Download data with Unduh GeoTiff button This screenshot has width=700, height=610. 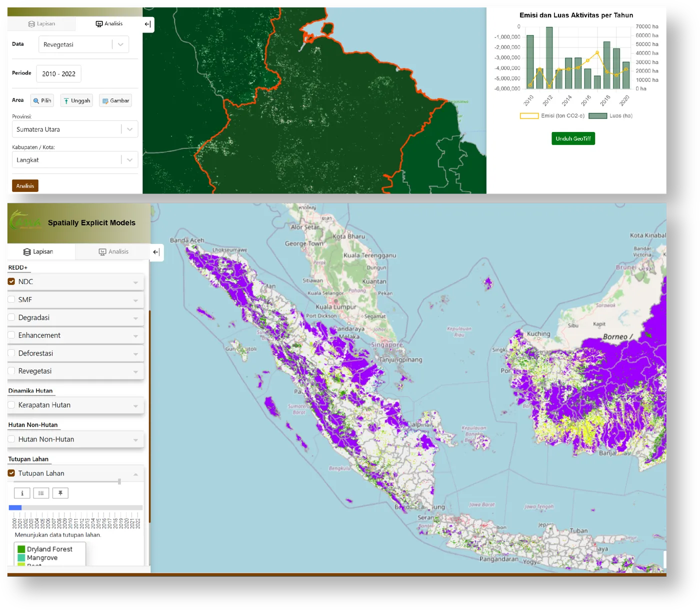tap(573, 138)
